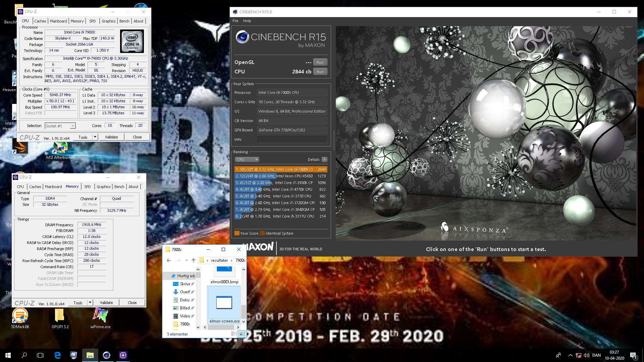644x362 pixels.
Task: Open the Videoer sidebar shortcut
Action: click(183, 316)
